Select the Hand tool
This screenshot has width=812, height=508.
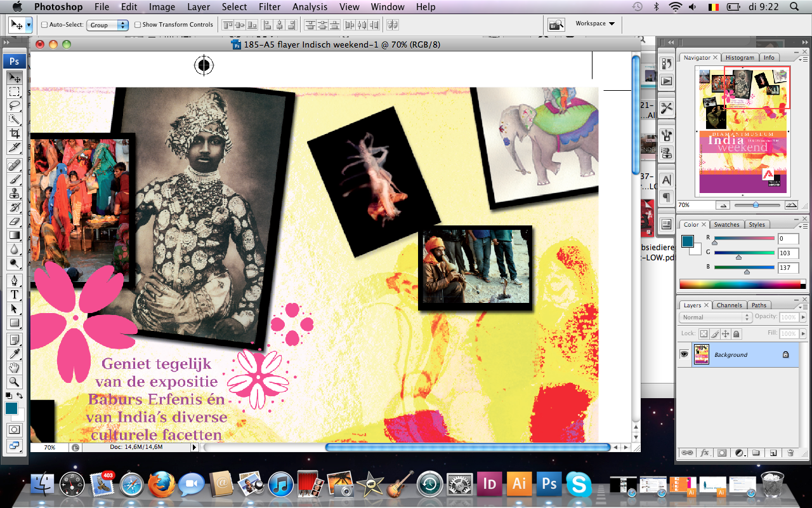coord(14,367)
